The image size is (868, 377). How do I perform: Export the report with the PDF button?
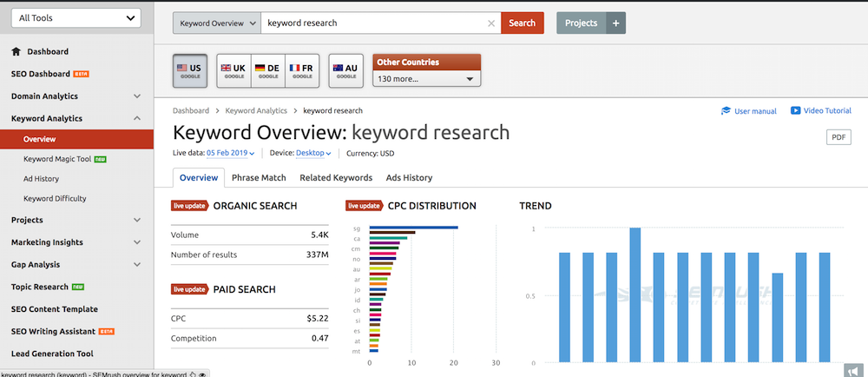pos(838,137)
